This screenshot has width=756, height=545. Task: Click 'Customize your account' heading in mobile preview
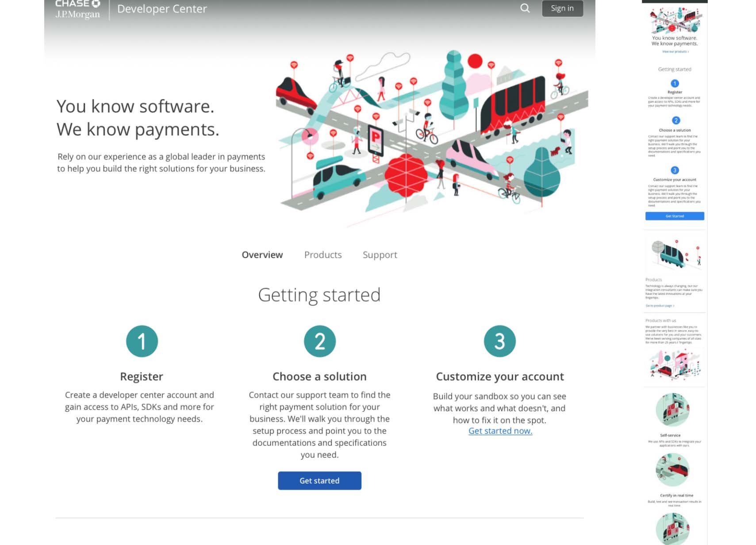[675, 180]
